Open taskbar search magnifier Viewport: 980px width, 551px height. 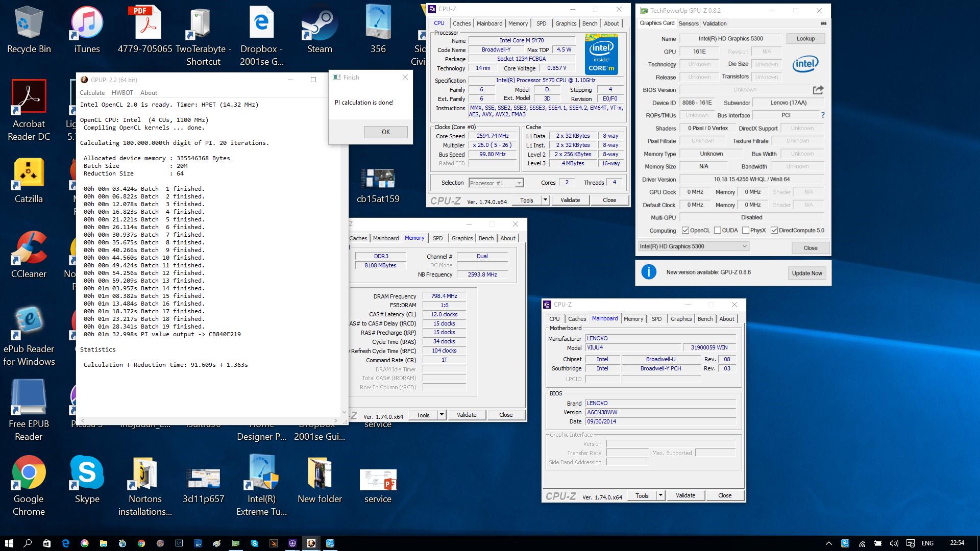(x=28, y=543)
